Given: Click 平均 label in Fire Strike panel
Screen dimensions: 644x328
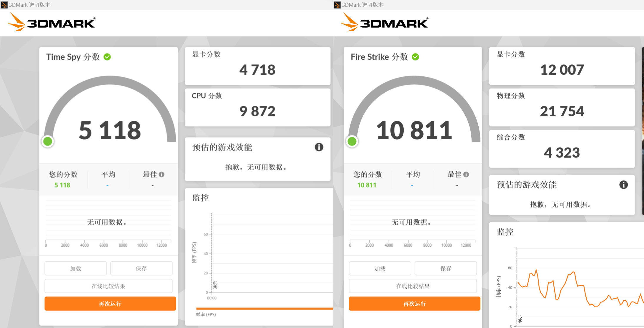Looking at the screenshot, I should click(x=413, y=174).
